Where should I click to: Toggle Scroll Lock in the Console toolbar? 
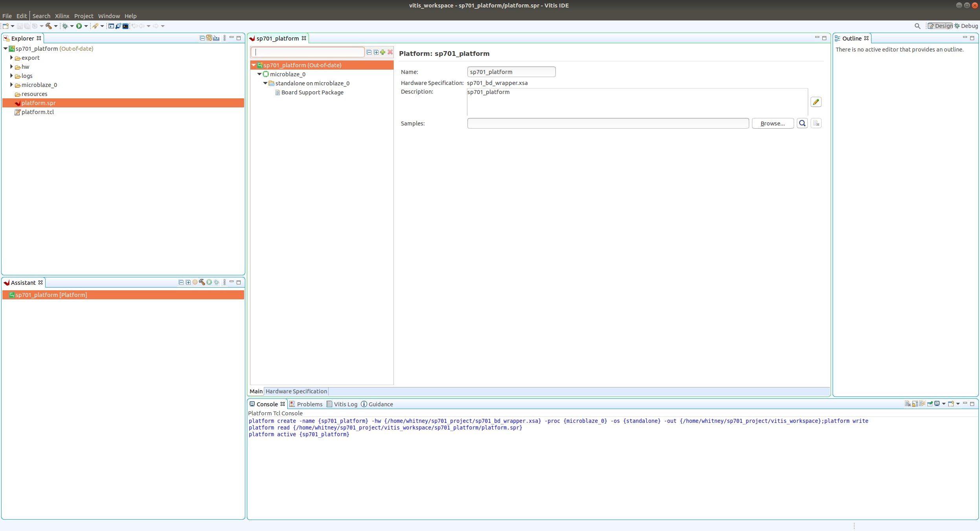click(x=915, y=404)
